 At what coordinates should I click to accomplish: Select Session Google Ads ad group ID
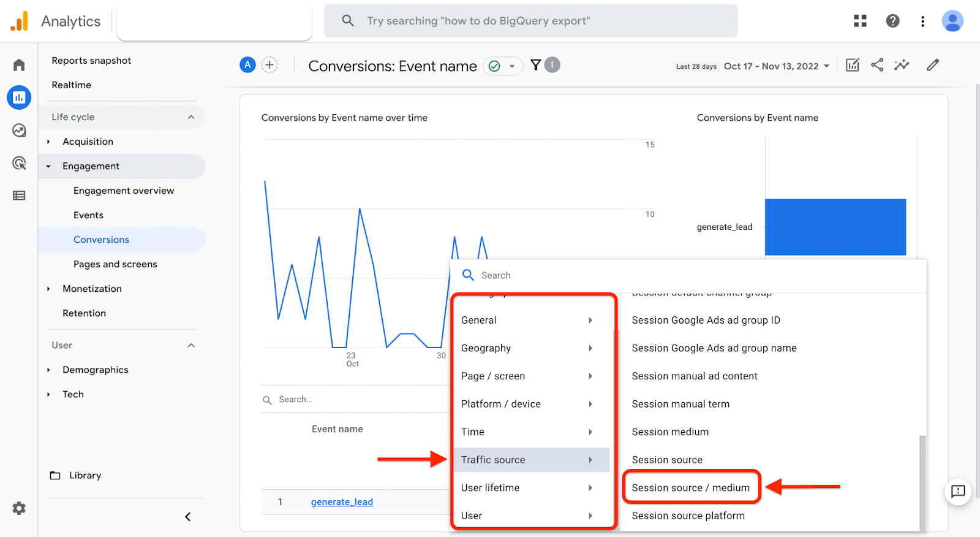706,320
